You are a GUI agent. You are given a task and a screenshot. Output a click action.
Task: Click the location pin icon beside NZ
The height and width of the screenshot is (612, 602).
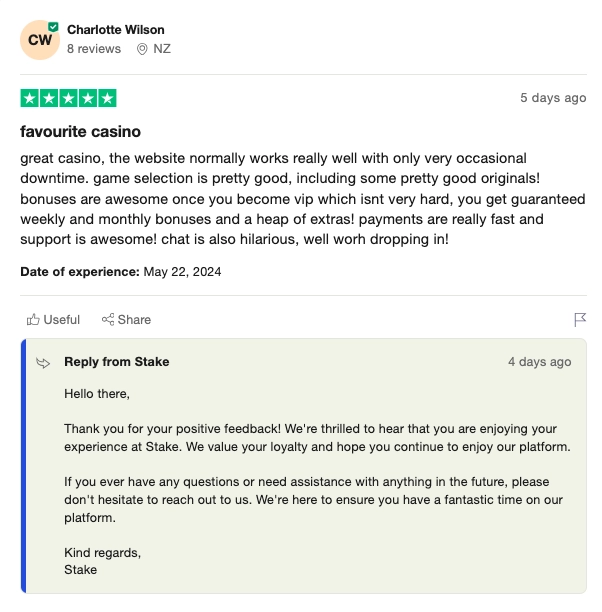(x=142, y=49)
